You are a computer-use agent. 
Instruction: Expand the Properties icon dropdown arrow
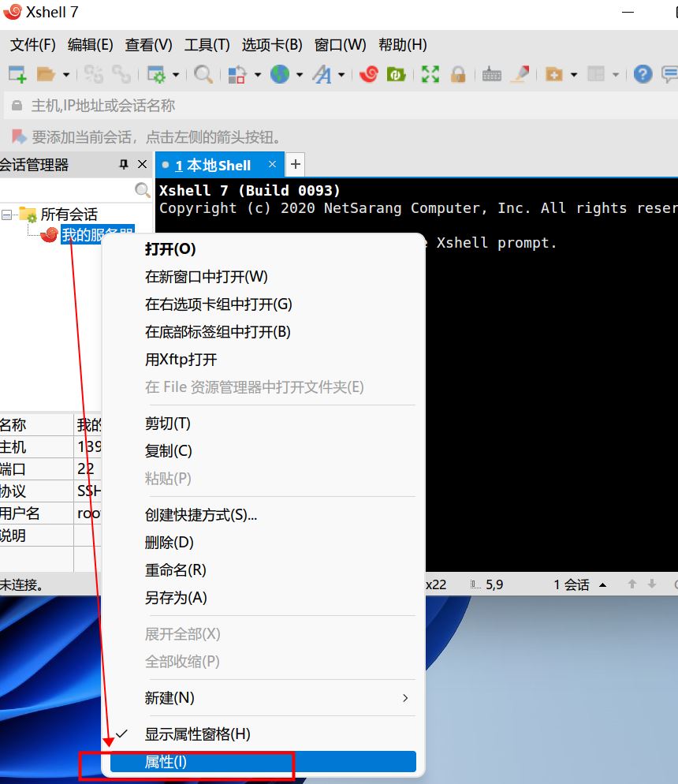coord(176,75)
